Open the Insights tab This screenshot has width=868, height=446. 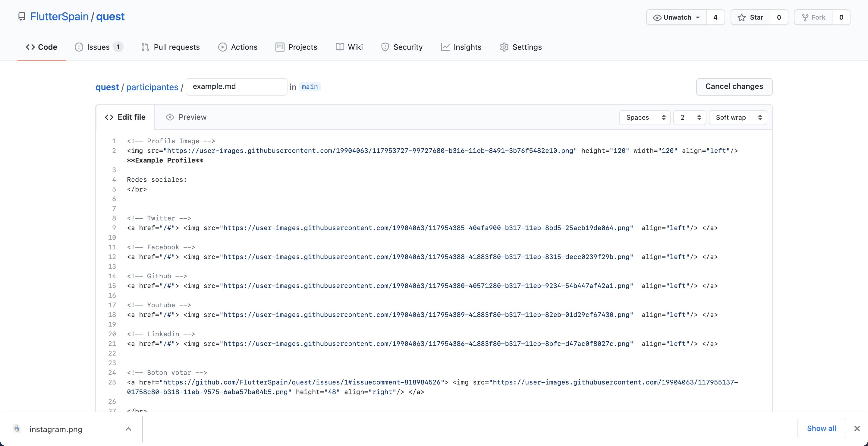coord(461,47)
